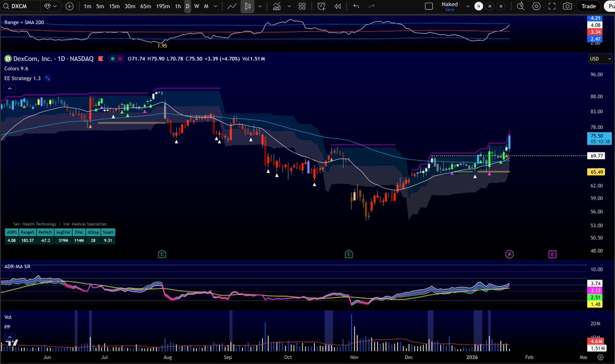The width and height of the screenshot is (615, 364).
Task: Undo the last chart action
Action: (x=356, y=6)
